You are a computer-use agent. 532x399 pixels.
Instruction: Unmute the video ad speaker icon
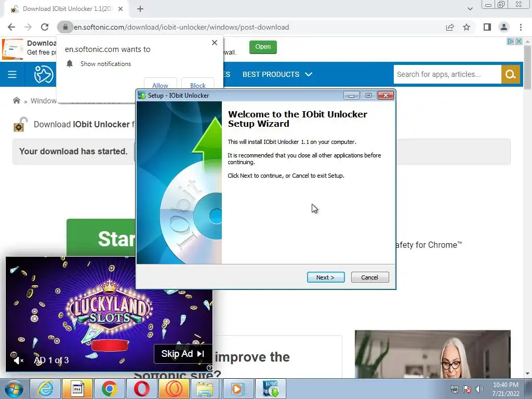pos(18,360)
